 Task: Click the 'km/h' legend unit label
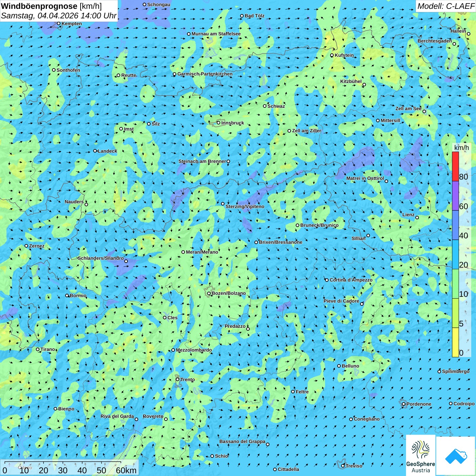tap(462, 148)
